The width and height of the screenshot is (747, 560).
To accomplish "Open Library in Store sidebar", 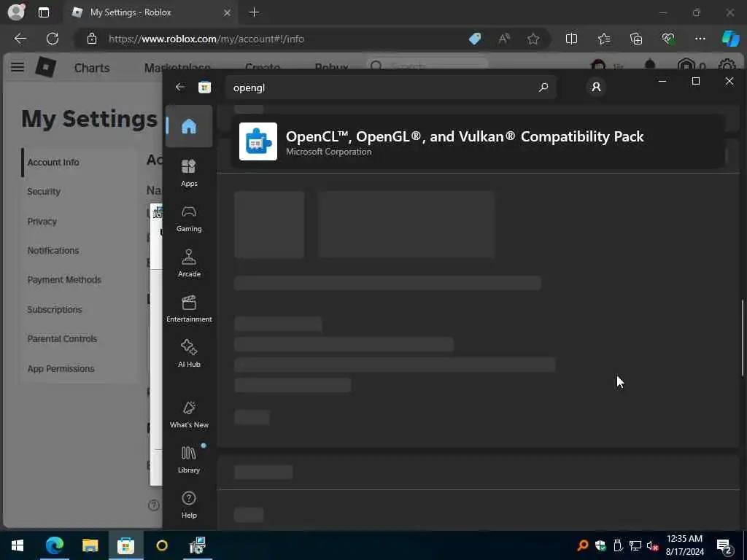I will coord(189,459).
